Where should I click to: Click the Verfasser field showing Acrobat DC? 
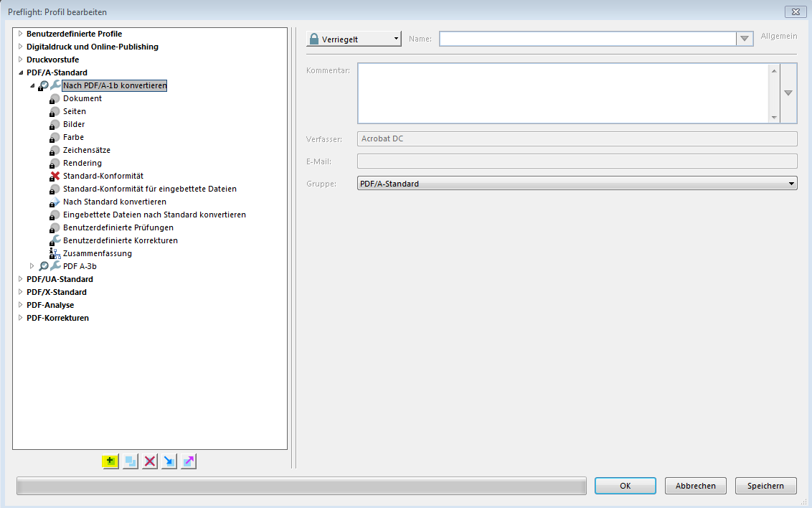click(577, 138)
